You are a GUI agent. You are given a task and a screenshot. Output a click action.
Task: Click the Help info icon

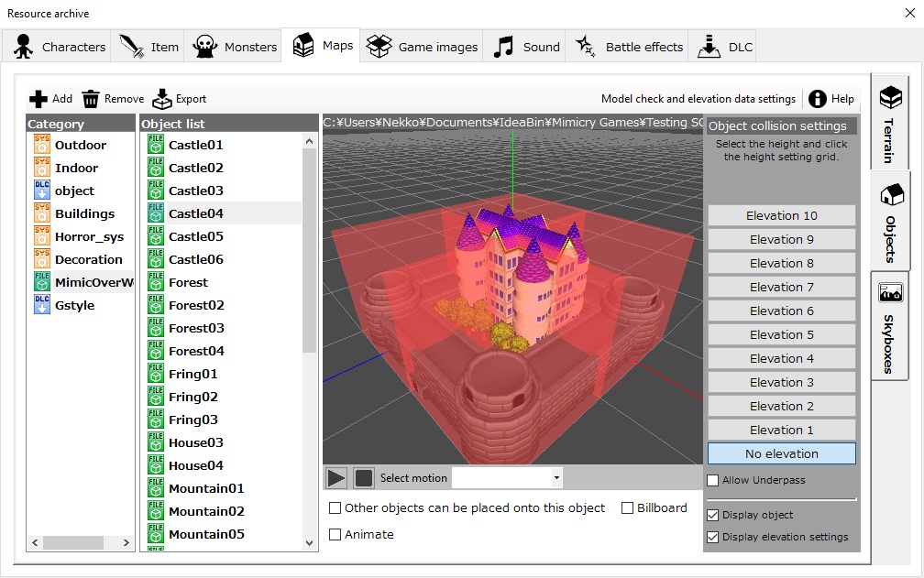tap(818, 99)
